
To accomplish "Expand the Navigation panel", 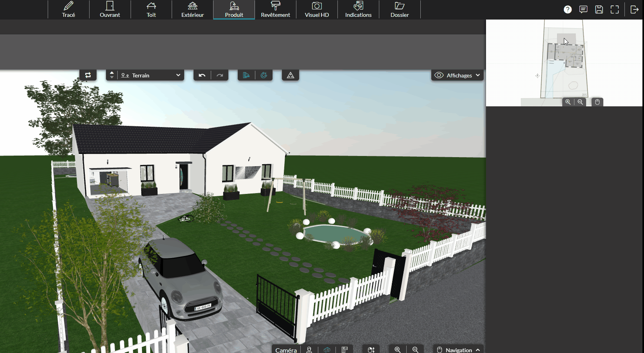I will (458, 349).
